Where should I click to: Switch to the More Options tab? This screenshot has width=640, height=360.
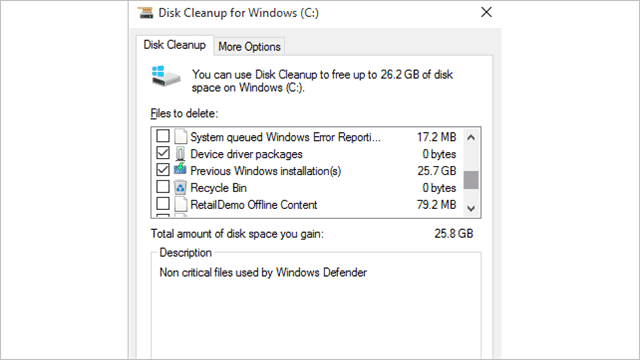tap(249, 47)
